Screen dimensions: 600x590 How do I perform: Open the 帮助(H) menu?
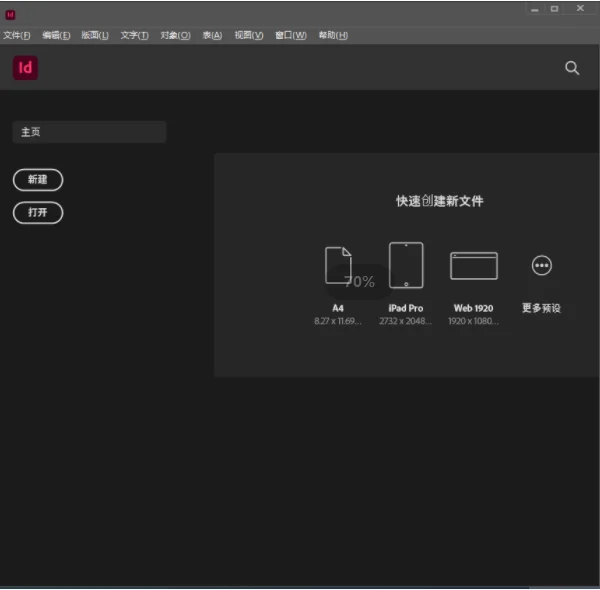click(333, 36)
